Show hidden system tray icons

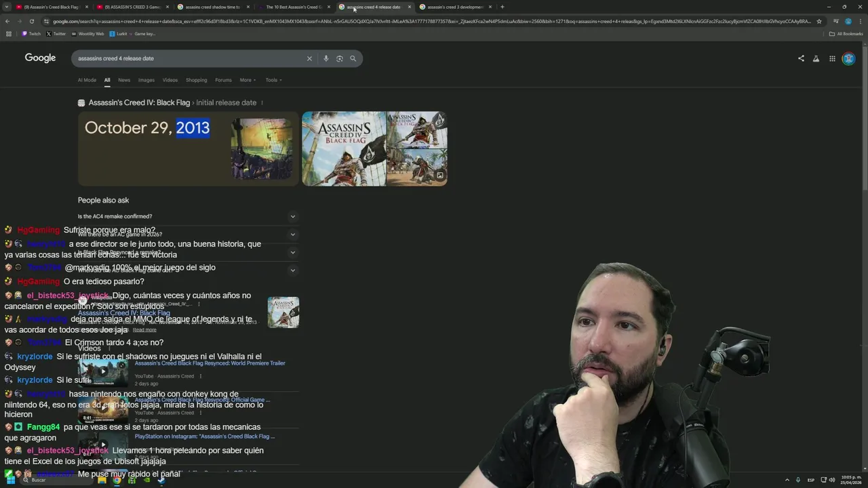787,480
